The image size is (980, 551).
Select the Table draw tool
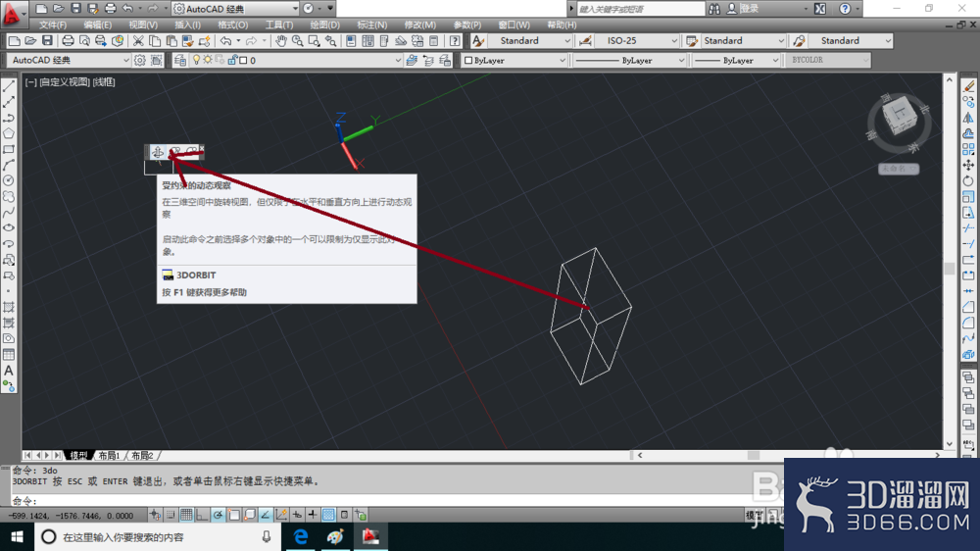[x=9, y=355]
